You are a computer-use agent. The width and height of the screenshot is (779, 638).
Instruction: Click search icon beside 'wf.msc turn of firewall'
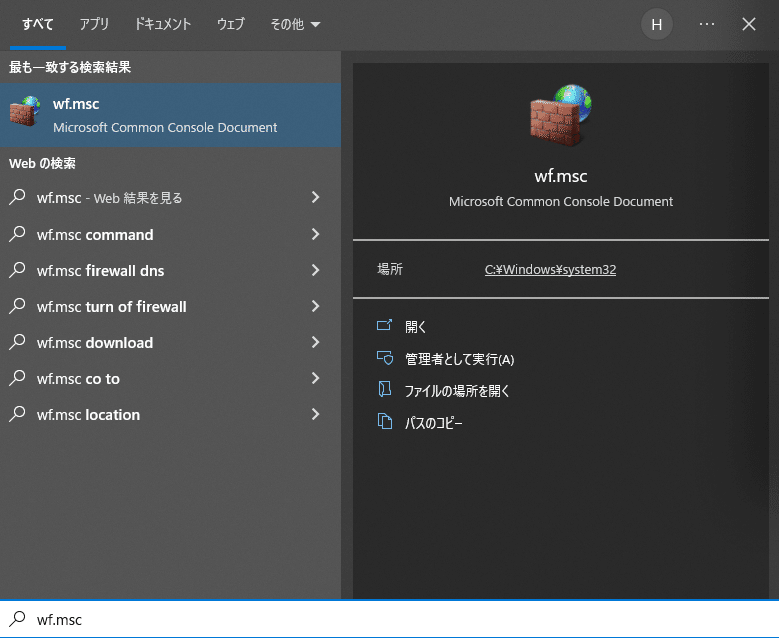17,306
